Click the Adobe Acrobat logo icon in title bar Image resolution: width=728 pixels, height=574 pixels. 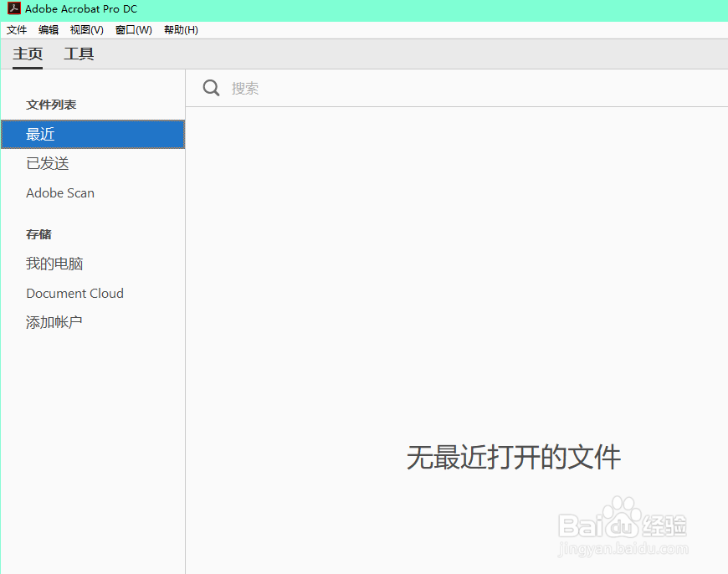(x=14, y=8)
